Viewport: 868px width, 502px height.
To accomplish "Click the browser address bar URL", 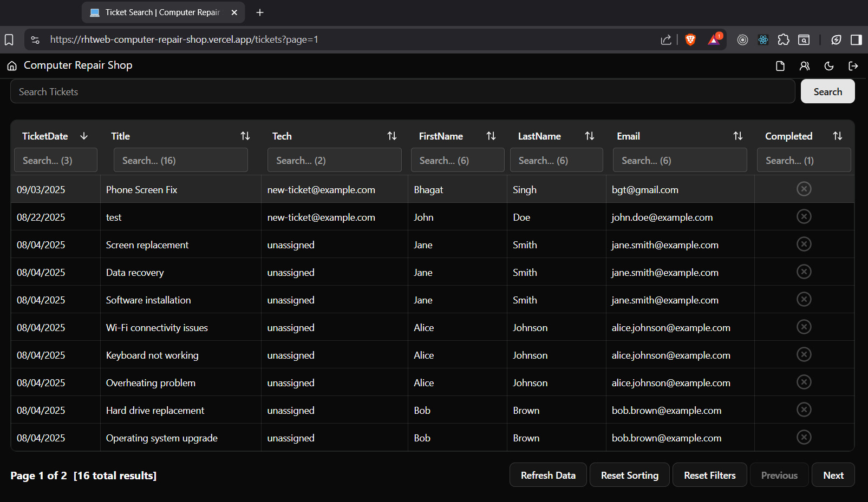I will [184, 39].
